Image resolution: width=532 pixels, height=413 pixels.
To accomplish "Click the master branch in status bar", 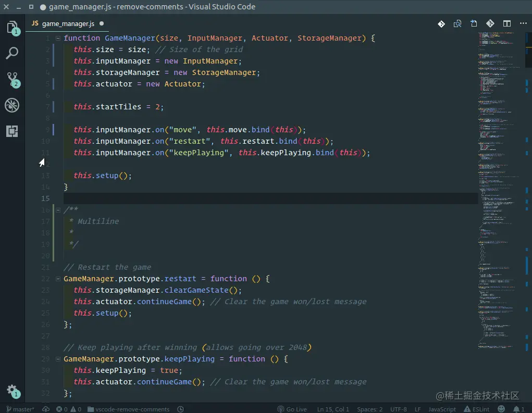I will coord(20,409).
